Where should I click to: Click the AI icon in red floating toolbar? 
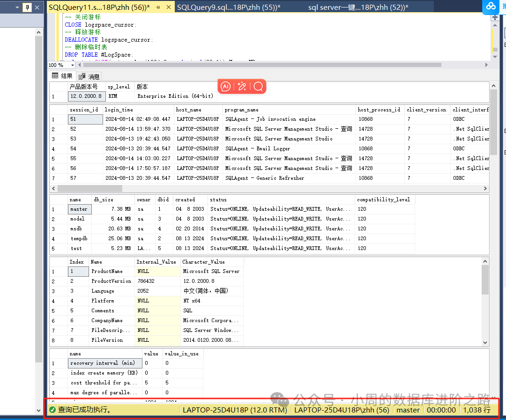(x=226, y=86)
